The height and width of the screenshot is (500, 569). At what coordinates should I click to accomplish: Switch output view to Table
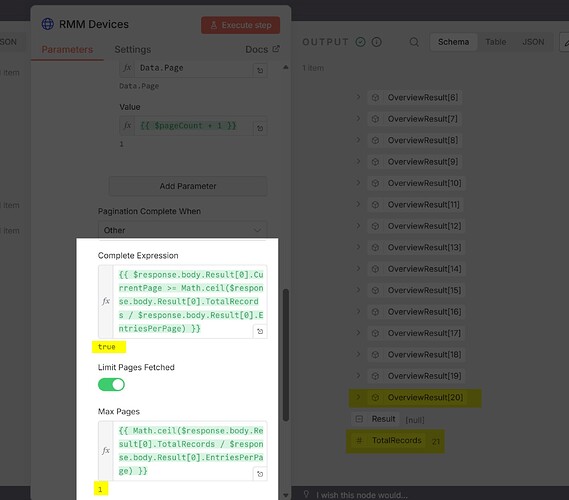496,42
